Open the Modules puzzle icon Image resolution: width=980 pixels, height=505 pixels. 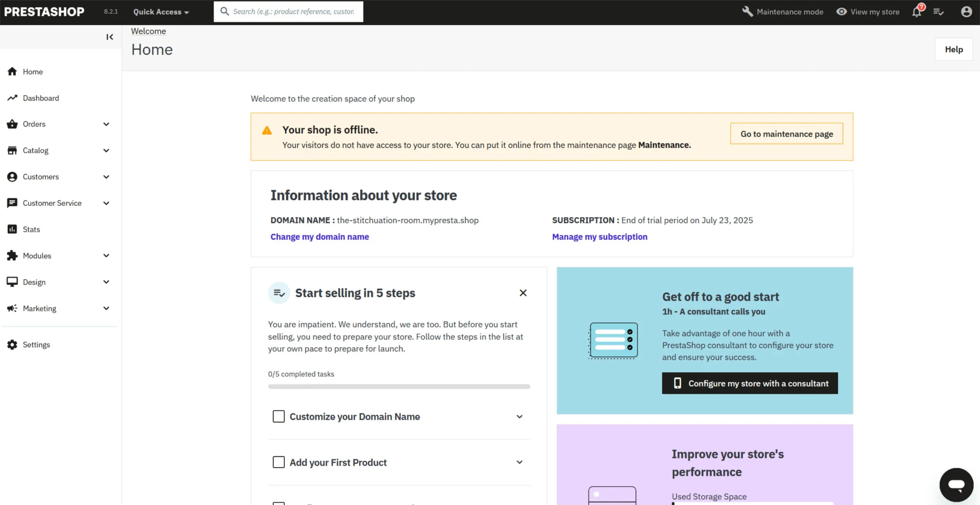click(12, 255)
